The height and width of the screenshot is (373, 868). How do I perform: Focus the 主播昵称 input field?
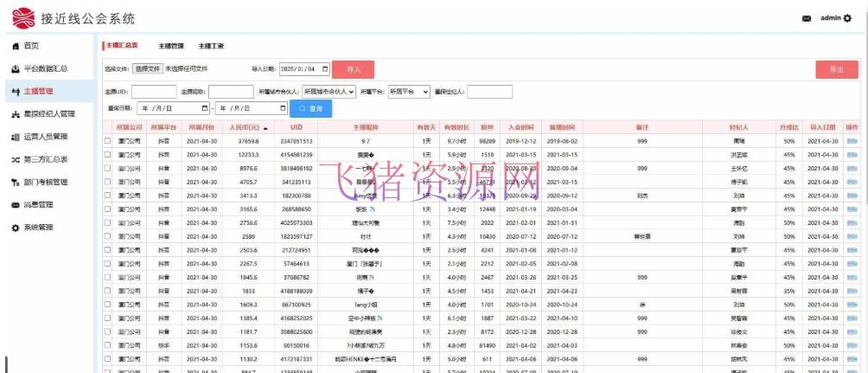pos(231,92)
